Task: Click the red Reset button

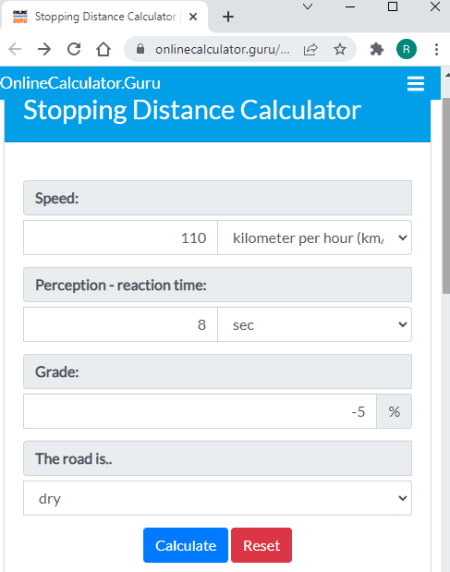Action: click(261, 545)
